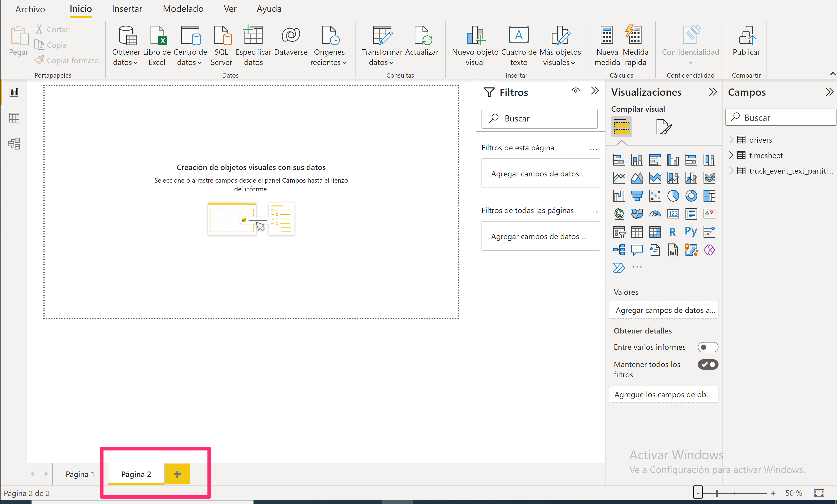Viewport: 837px width, 504px height.
Task: Select funnel chart visualization
Action: (x=637, y=196)
